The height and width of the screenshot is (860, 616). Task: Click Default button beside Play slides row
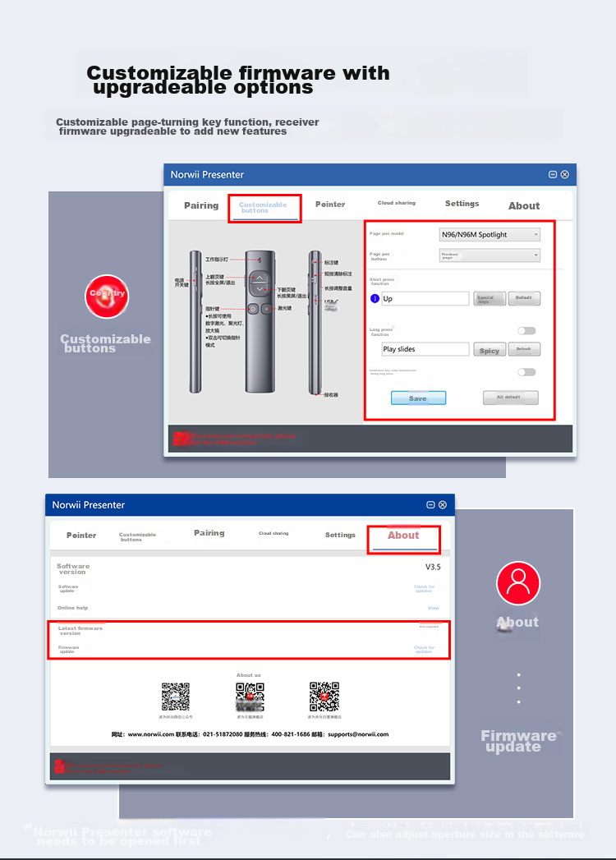coord(524,349)
